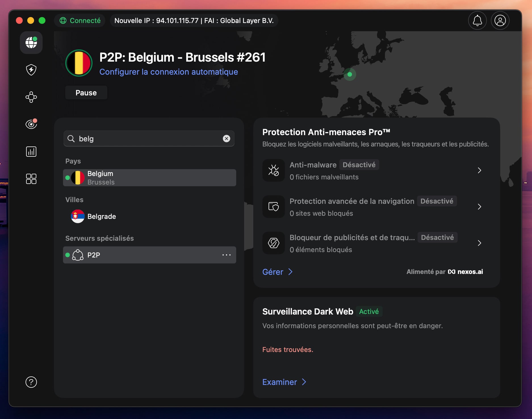Open the account profile menu
532x419 pixels.
pyautogui.click(x=500, y=20)
